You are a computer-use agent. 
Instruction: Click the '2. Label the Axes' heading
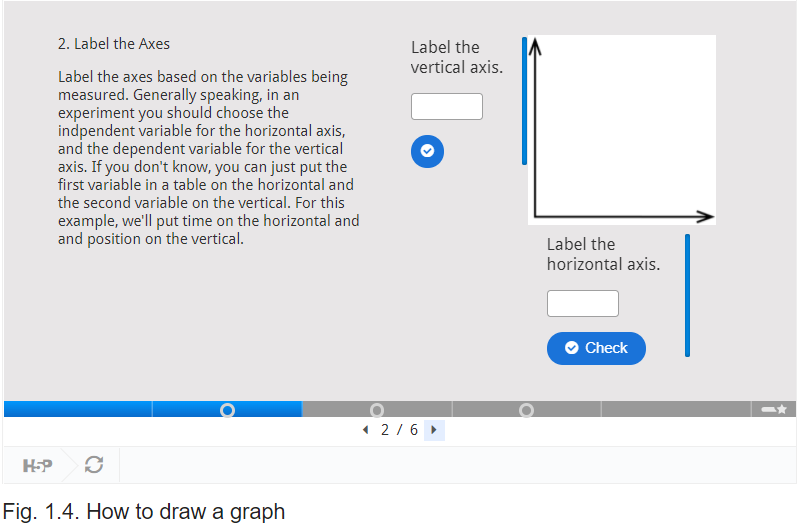point(114,44)
